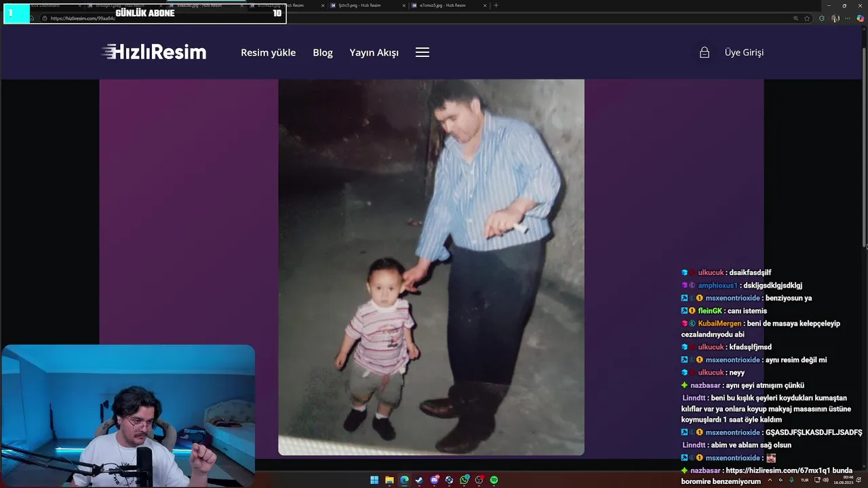This screenshot has height=488, width=868.
Task: Open the OBS icon in the taskbar
Action: coord(479,480)
